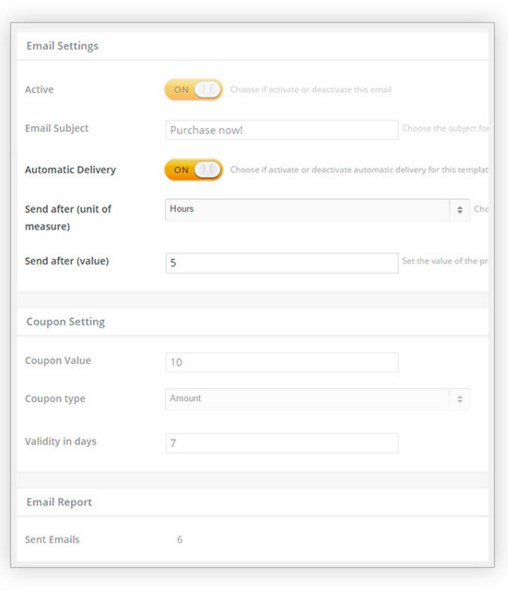Click the Coupon type label
Image resolution: width=508 pixels, height=591 pixels.
55,399
